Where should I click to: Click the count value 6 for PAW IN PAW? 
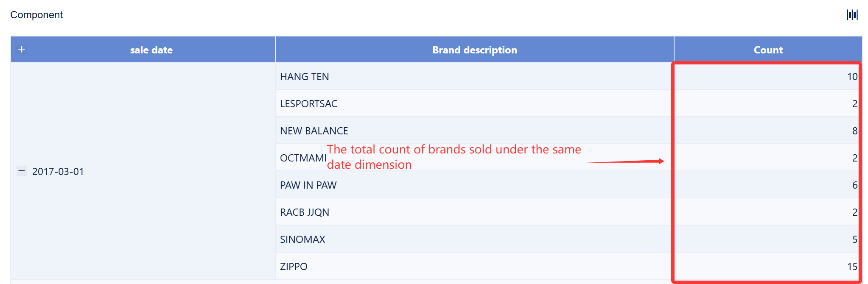[854, 185]
